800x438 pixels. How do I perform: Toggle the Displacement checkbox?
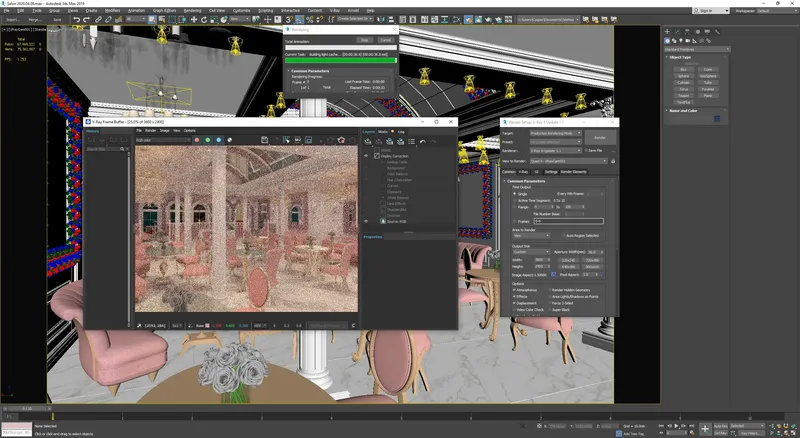514,303
